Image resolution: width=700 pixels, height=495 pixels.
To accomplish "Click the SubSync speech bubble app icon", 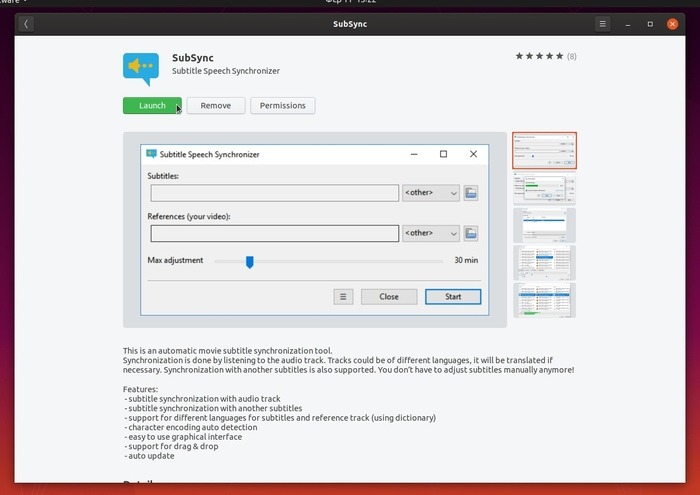I will pyautogui.click(x=141, y=69).
